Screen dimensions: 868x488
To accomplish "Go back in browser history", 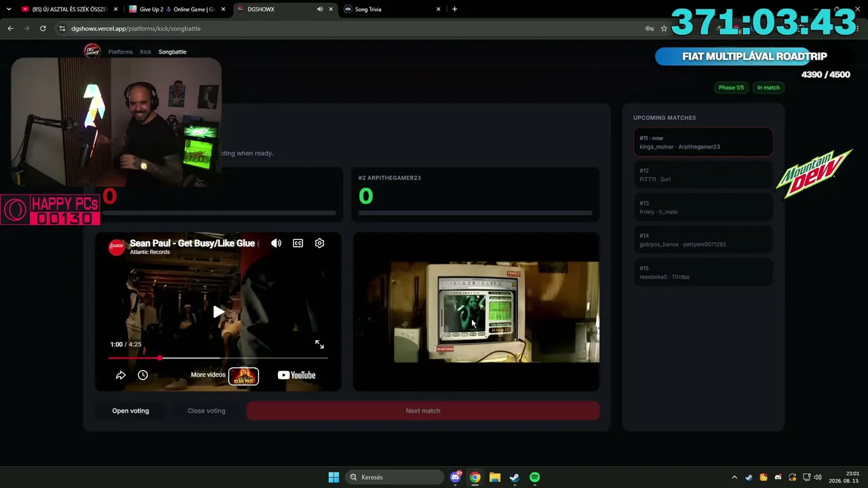I will click(x=10, y=28).
